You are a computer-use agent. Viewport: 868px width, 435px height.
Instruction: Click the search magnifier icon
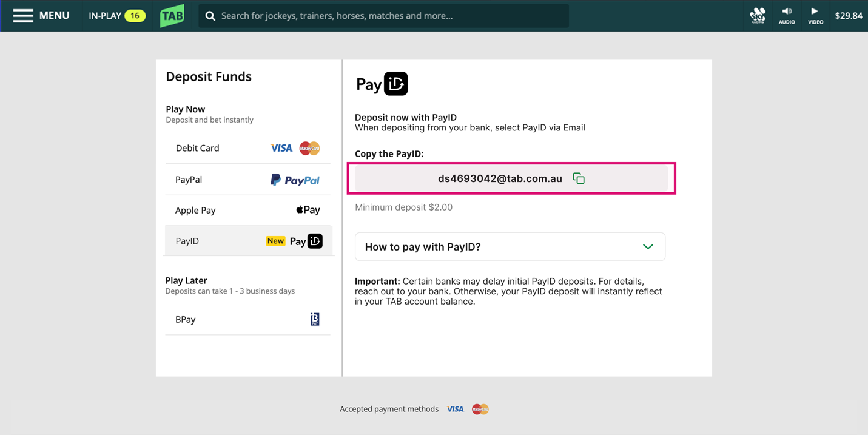click(210, 16)
